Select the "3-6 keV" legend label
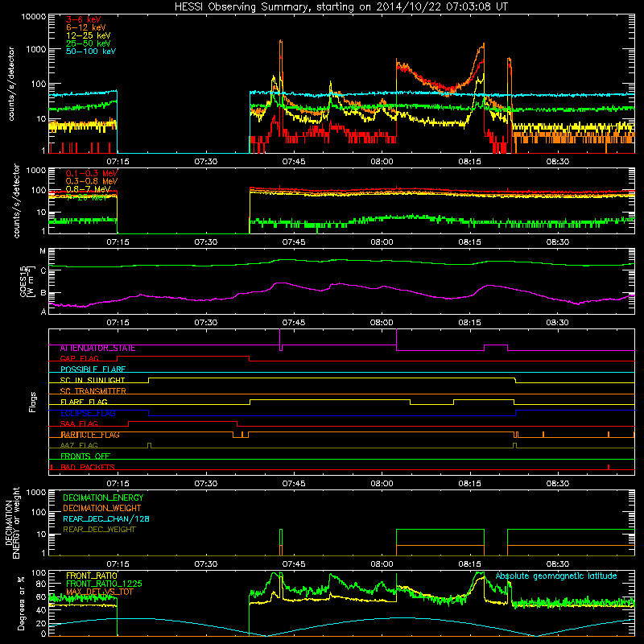The image size is (644, 644). point(84,19)
